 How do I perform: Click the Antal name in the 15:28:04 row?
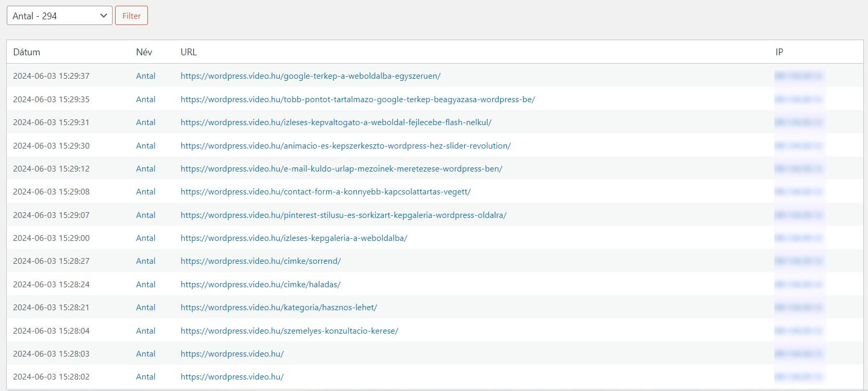[x=146, y=331]
